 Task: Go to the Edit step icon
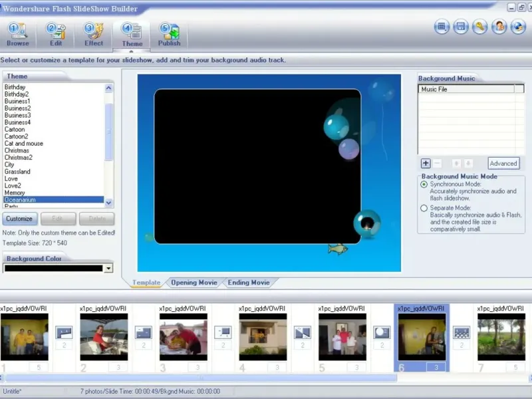click(x=56, y=33)
